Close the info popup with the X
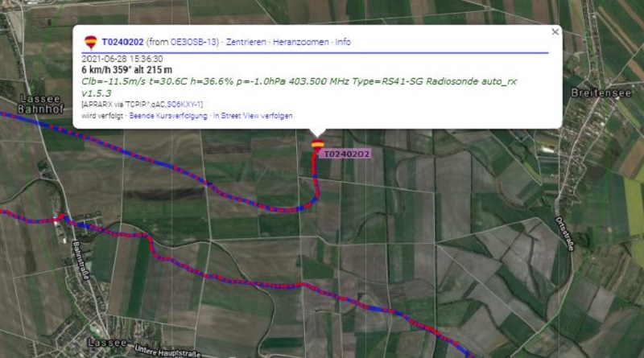The width and height of the screenshot is (644, 358). 555,31
